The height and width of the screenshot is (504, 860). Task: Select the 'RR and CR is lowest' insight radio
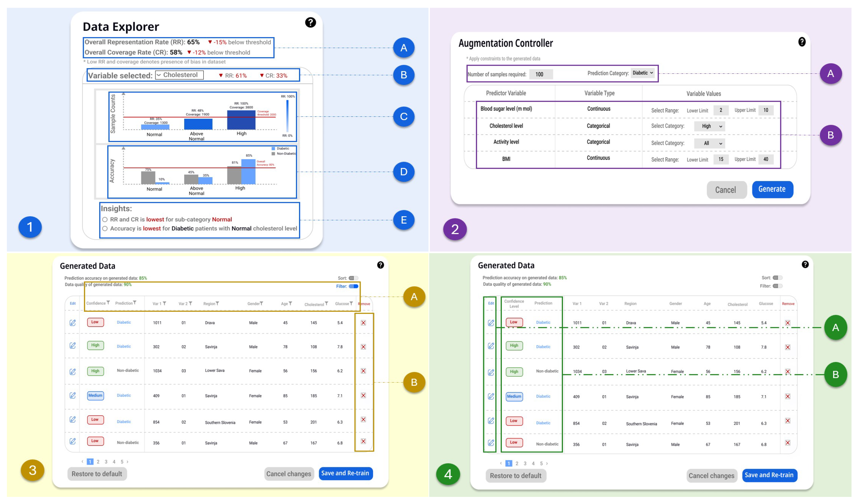pos(105,220)
